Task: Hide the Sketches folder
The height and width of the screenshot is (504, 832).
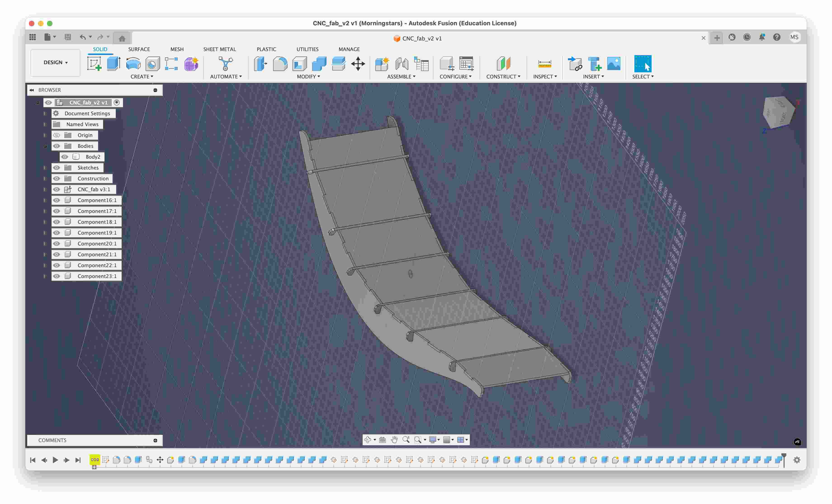Action: click(x=56, y=167)
